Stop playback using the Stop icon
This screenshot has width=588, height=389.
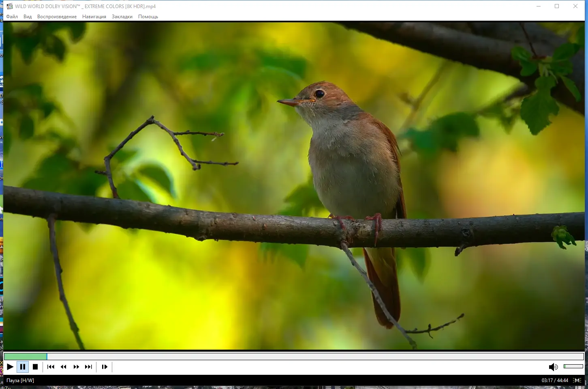point(35,367)
